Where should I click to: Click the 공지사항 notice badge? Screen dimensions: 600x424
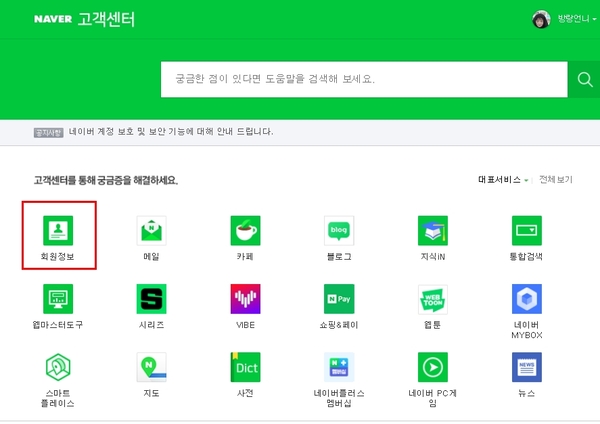48,132
